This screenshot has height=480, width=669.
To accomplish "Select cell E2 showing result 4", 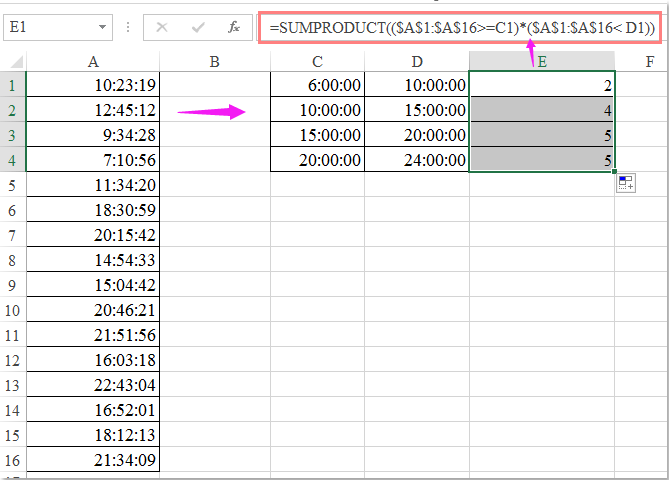I will click(x=542, y=110).
